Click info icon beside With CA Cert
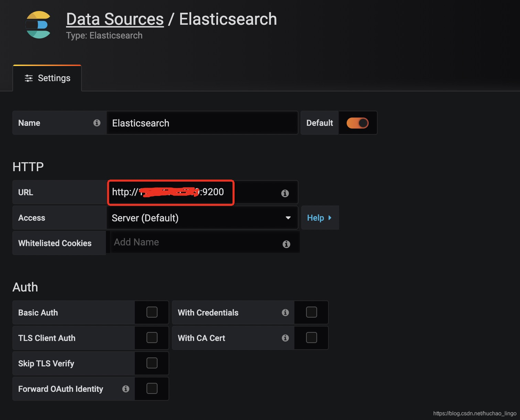 285,338
